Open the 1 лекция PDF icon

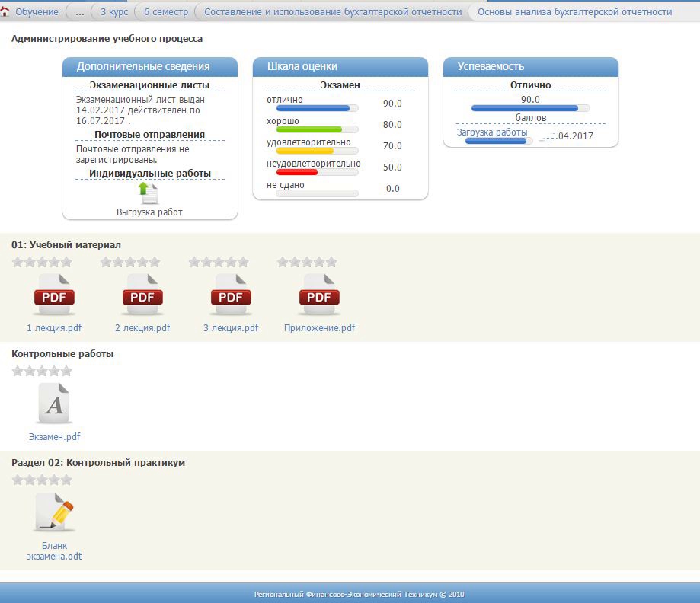[x=54, y=295]
